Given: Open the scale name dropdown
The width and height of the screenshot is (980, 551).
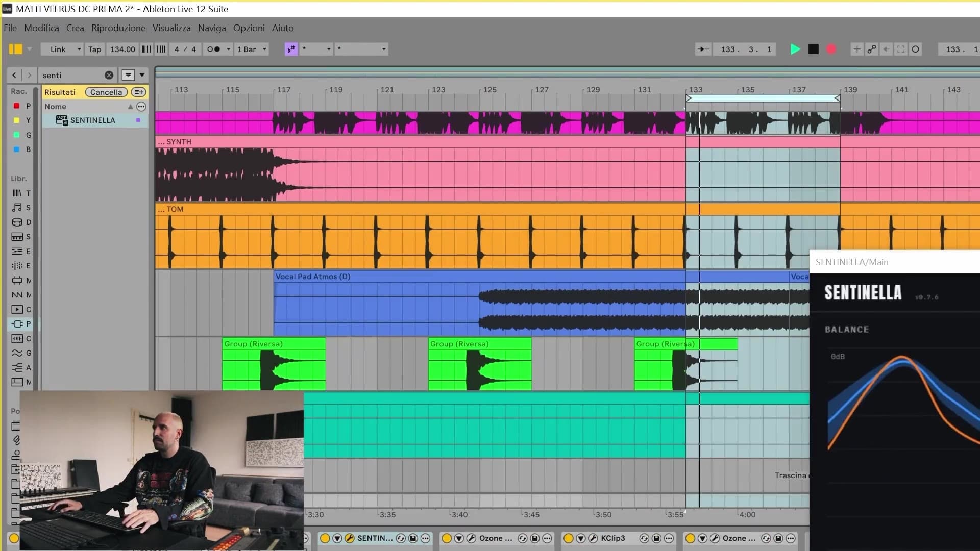Looking at the screenshot, I should (361, 49).
